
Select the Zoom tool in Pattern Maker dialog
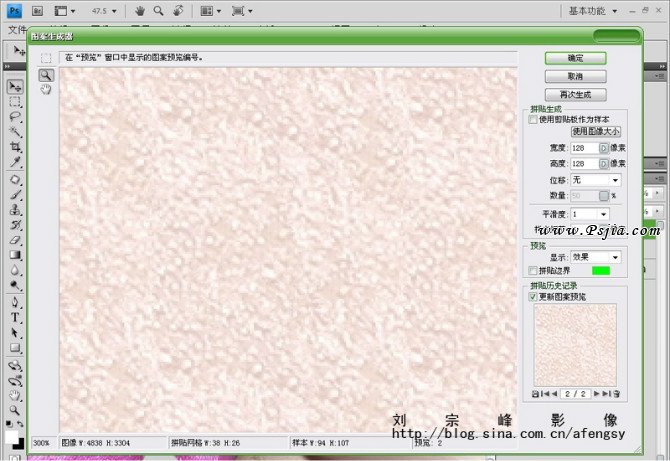46,74
